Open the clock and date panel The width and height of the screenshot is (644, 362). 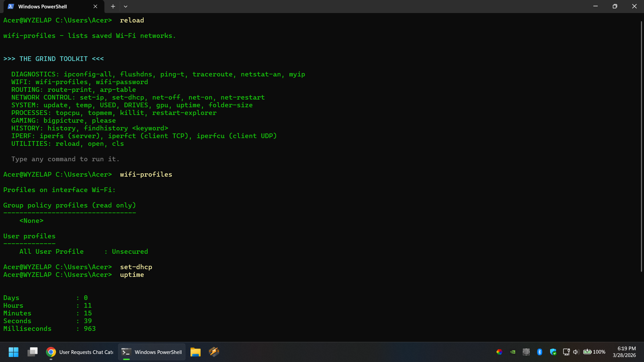tap(624, 352)
